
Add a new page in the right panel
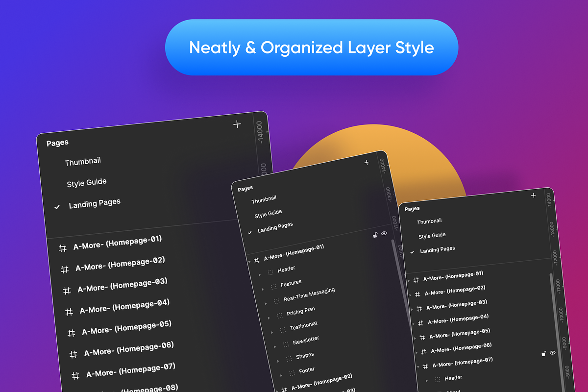[534, 195]
